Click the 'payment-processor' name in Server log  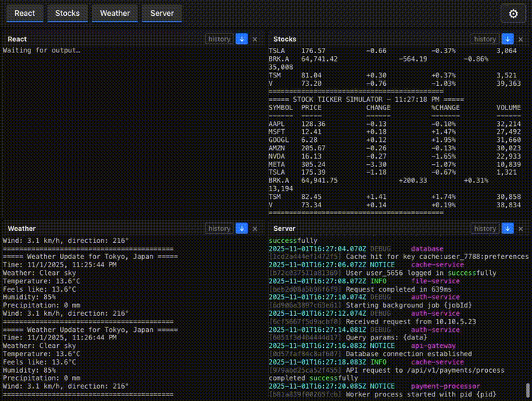(445, 386)
